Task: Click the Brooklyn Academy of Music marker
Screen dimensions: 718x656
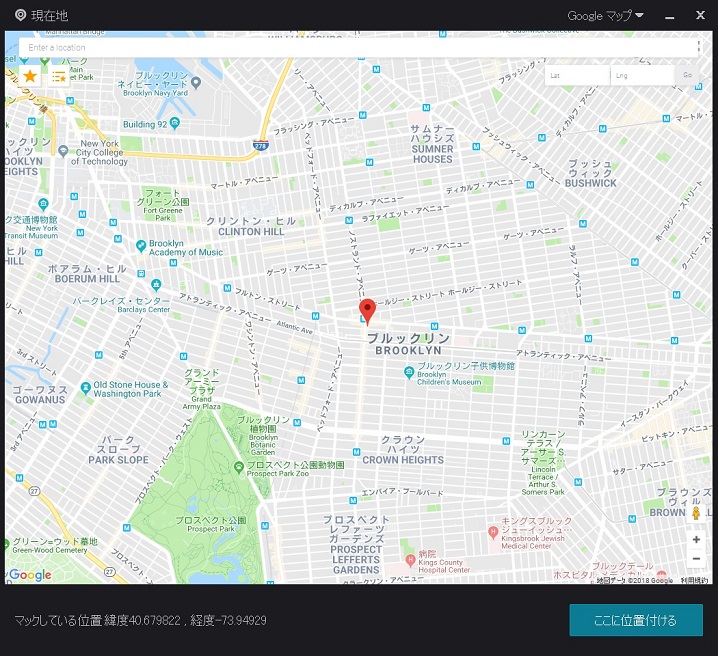Action: point(141,246)
